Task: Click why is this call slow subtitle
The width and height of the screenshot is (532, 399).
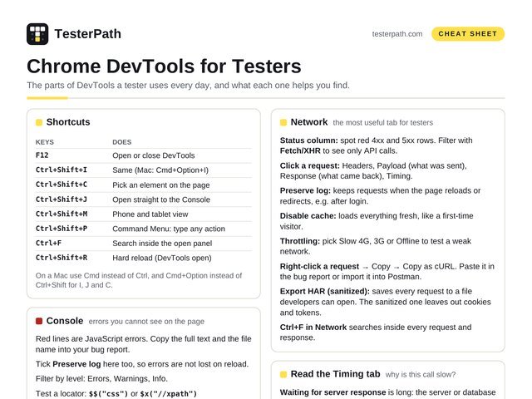Action: [421, 374]
